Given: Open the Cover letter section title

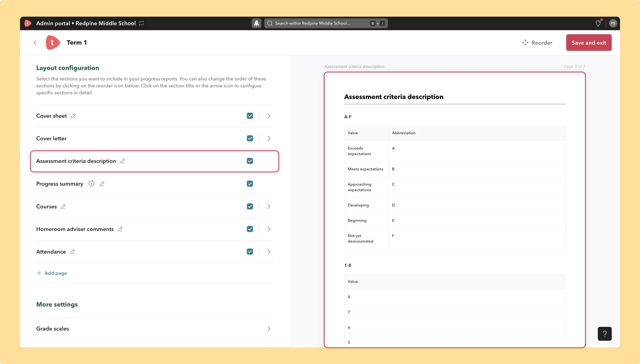Looking at the screenshot, I should click(51, 138).
